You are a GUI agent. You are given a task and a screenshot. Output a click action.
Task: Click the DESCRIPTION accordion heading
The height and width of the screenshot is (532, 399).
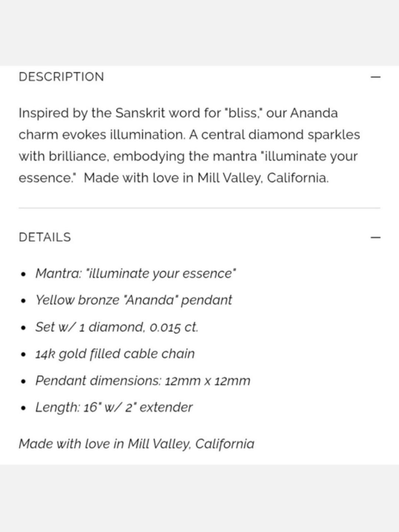[61, 77]
